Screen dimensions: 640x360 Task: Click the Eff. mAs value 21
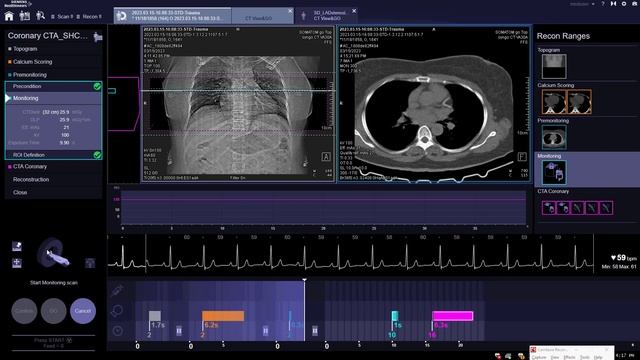[x=66, y=127]
